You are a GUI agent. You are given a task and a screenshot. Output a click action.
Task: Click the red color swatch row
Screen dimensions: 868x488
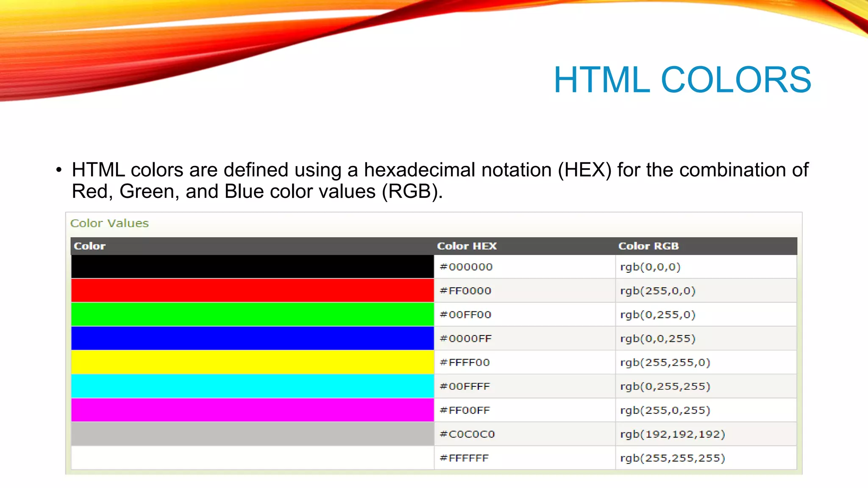coord(252,290)
